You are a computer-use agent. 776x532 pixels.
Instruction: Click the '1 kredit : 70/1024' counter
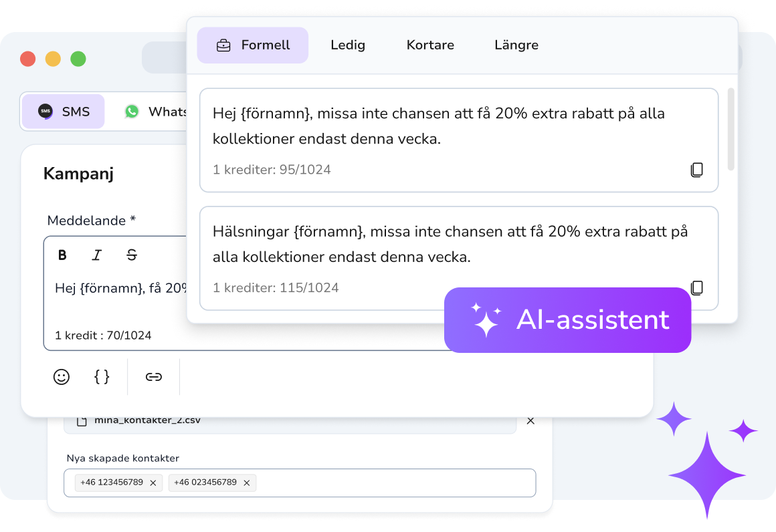point(103,336)
